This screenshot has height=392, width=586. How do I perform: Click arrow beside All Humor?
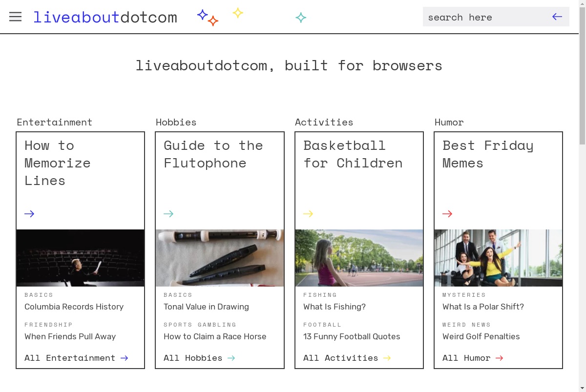pos(499,358)
